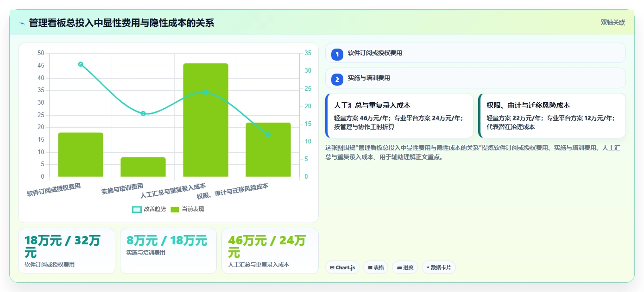Open the 人工汇总与重复录入成本 card
644x292 pixels.
pos(399,116)
